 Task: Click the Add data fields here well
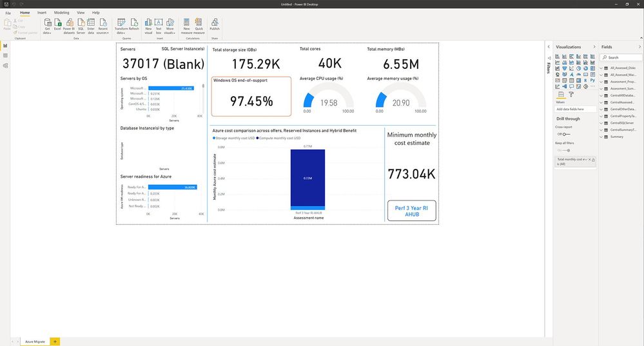(576, 109)
